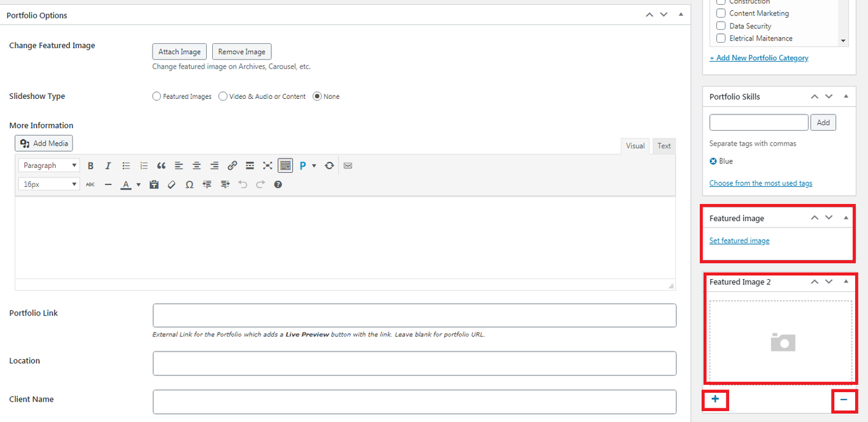The image size is (868, 422).
Task: Click the Attach Image button
Action: click(179, 51)
